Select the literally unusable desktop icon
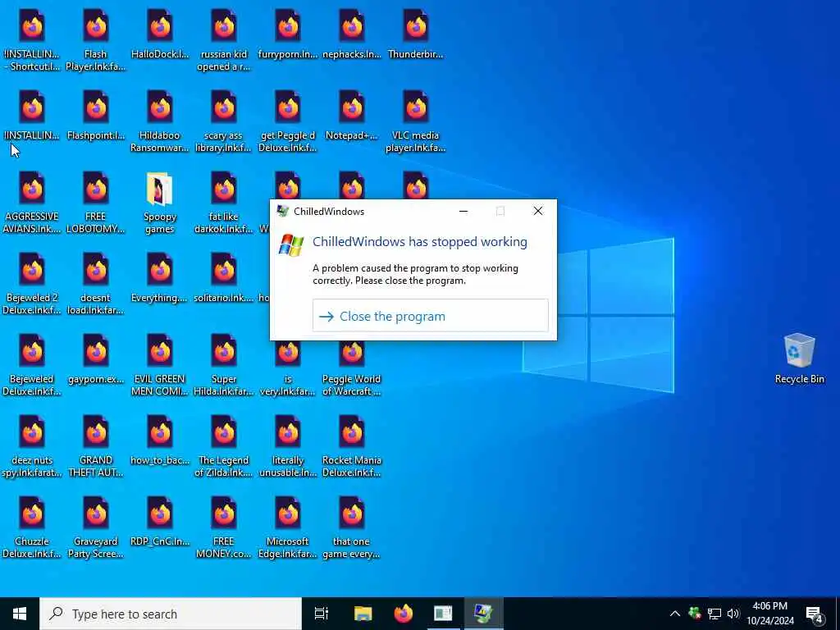This screenshot has height=630, width=840. point(288,447)
